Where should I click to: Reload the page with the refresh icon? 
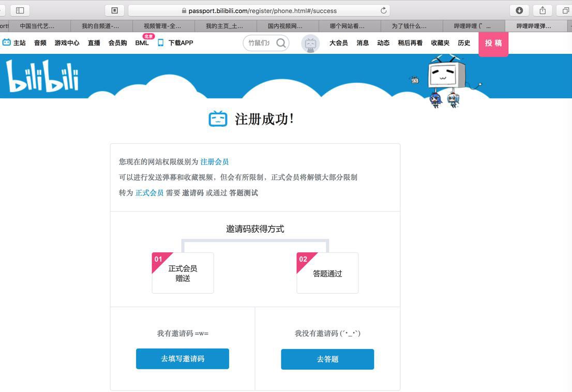[x=383, y=10]
